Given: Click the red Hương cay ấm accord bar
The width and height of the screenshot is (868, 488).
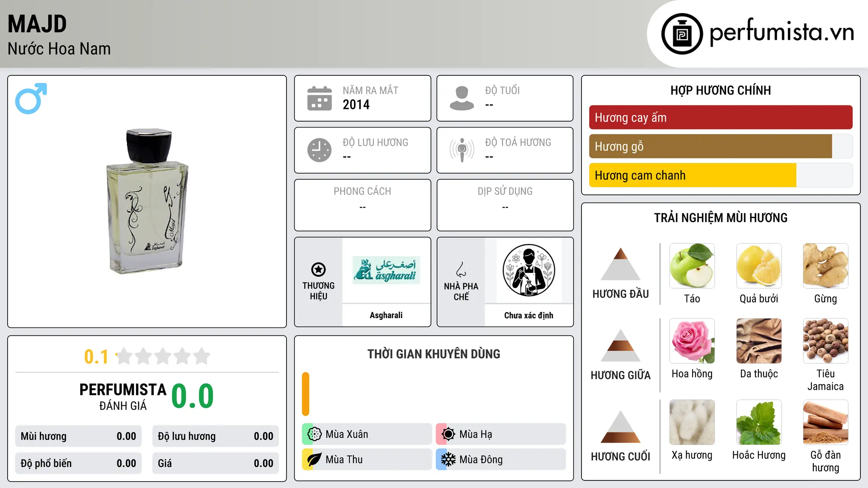Looking at the screenshot, I should (721, 117).
